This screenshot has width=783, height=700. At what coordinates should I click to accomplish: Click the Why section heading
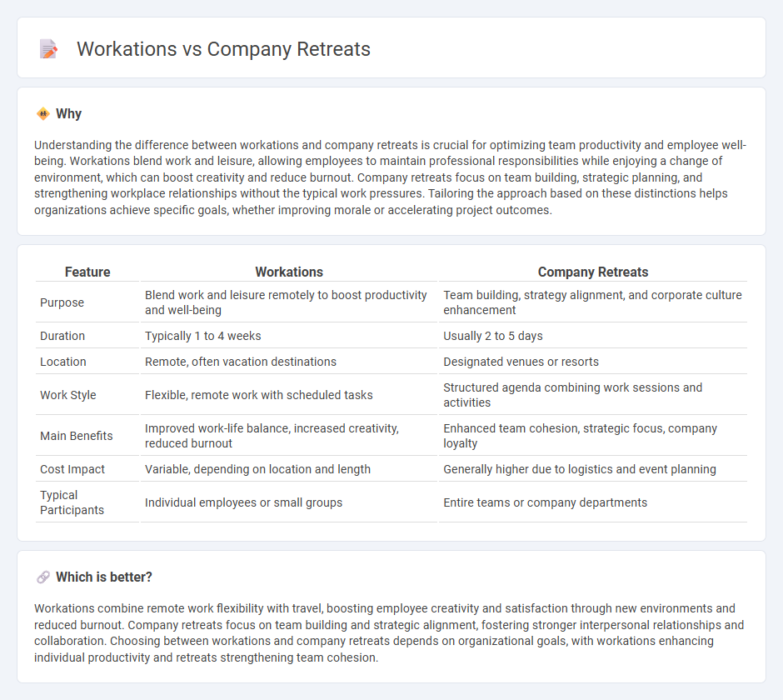(68, 114)
